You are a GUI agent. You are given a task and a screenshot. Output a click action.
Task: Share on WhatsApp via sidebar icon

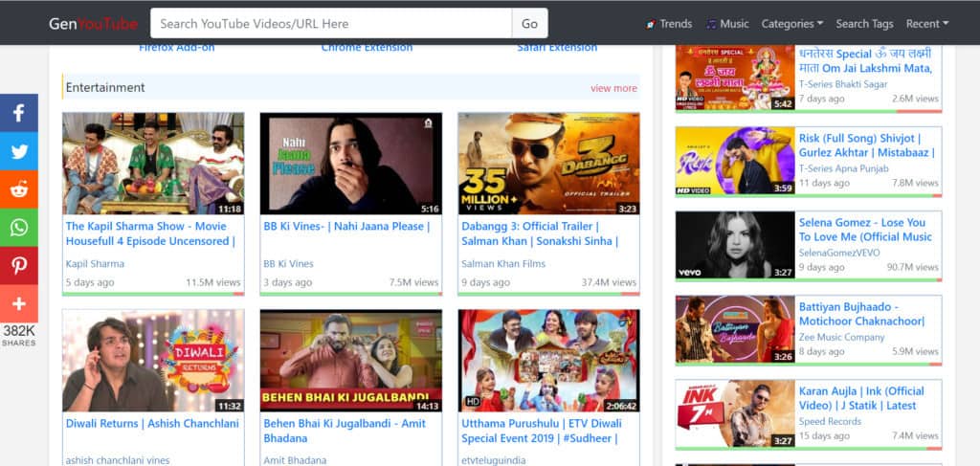point(19,228)
